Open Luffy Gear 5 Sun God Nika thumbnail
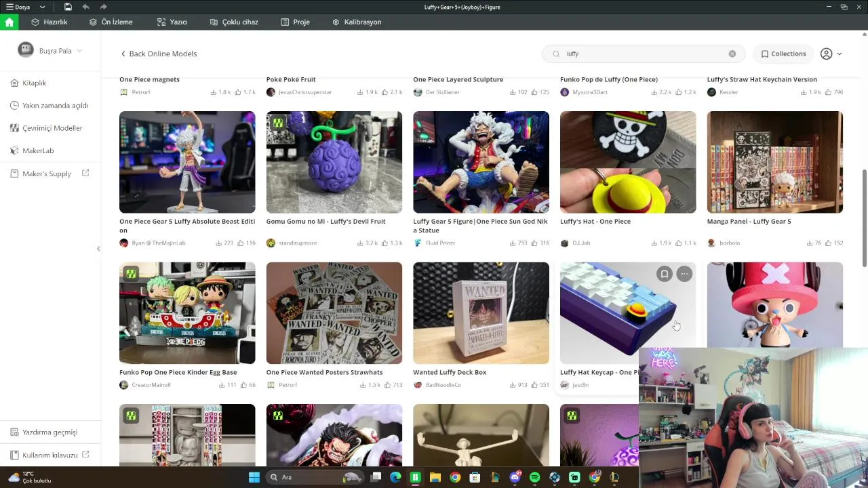The height and width of the screenshot is (488, 868). pos(481,162)
